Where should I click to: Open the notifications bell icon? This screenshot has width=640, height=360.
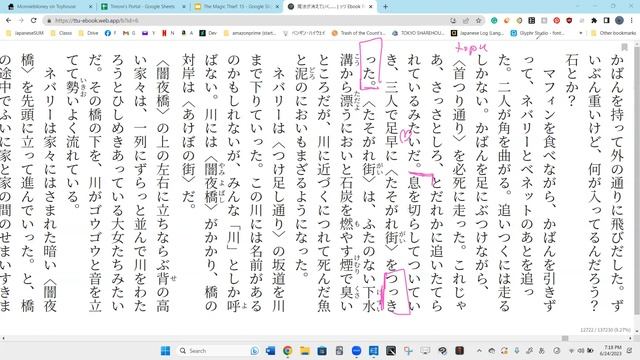[x=629, y=351]
